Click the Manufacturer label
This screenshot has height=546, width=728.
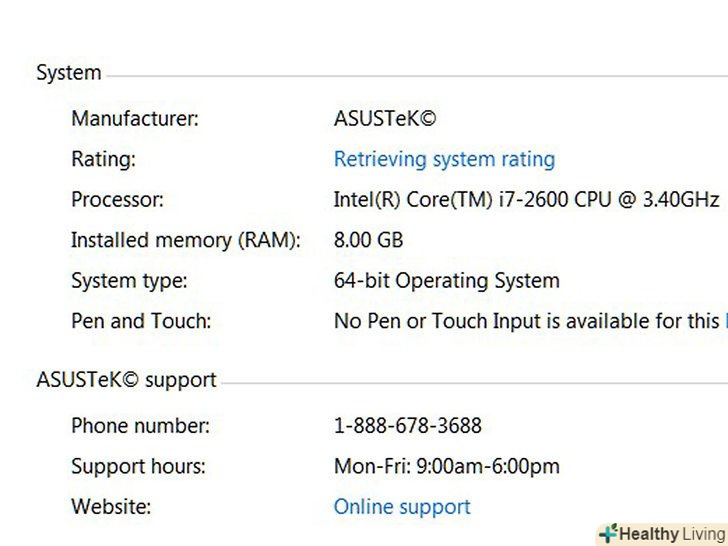[x=135, y=119]
